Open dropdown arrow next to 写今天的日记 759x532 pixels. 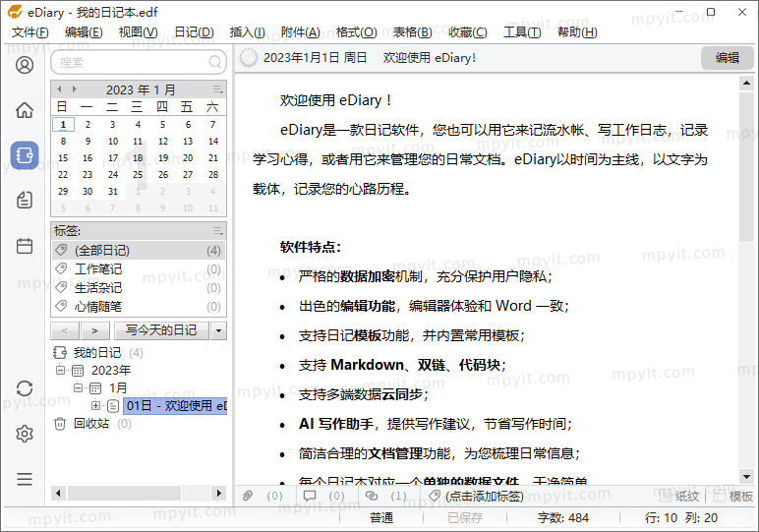(x=219, y=331)
